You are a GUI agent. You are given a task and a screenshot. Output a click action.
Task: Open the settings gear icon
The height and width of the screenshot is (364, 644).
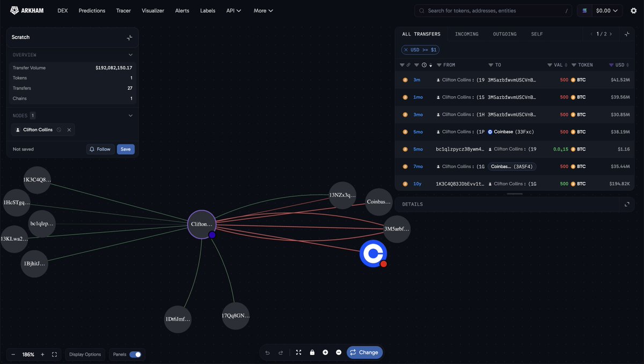point(633,10)
